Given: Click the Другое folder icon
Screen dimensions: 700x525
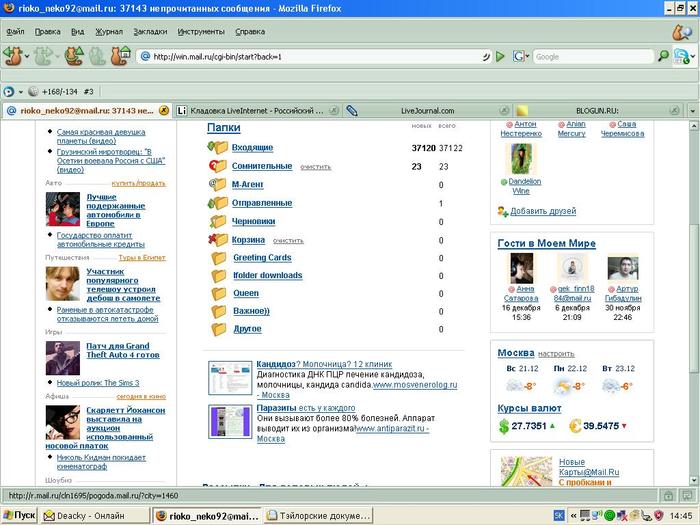Looking at the screenshot, I should click(219, 329).
